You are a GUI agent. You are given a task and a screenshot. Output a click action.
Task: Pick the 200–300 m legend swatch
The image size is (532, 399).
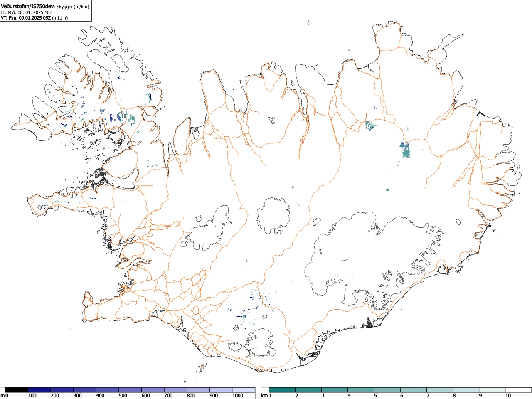[x=62, y=390]
